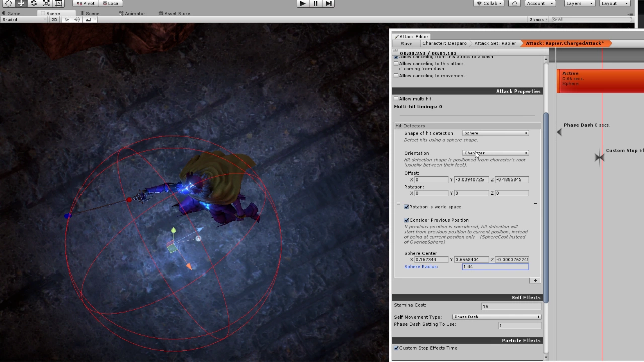This screenshot has height=362, width=644.
Task: Open the Account dropdown
Action: [539, 3]
